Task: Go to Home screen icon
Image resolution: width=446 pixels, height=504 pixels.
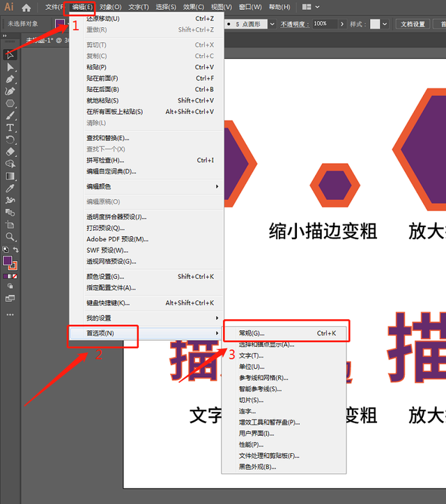Action: [x=26, y=8]
